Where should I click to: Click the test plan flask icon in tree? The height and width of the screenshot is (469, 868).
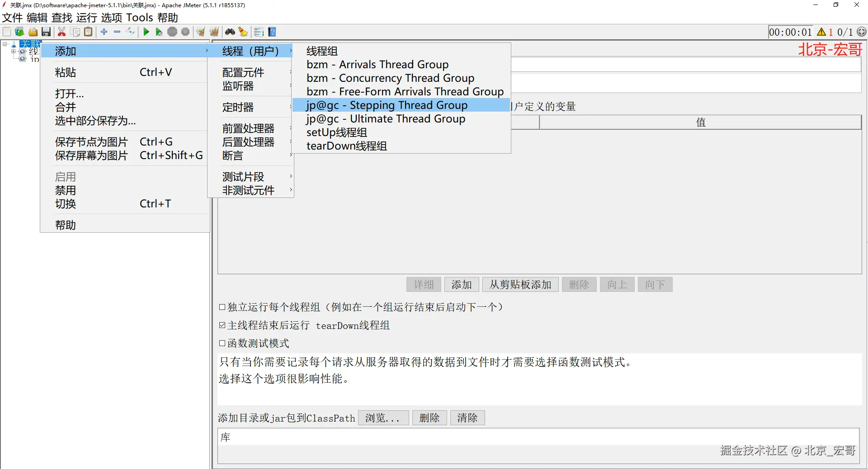(14, 44)
